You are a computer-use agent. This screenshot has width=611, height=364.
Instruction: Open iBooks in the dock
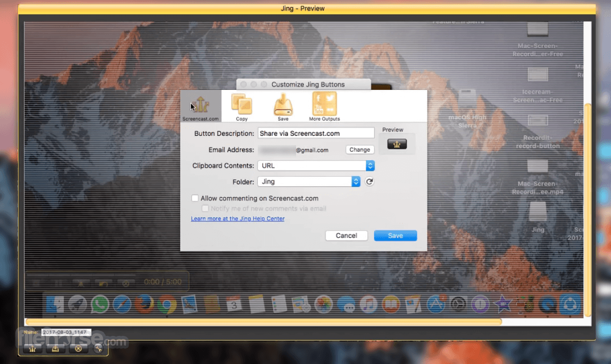tap(391, 304)
